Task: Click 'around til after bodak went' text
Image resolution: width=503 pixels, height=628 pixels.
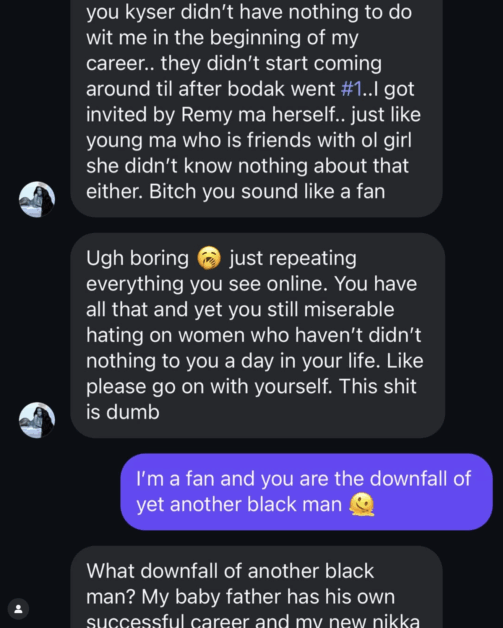Action: coord(211,89)
